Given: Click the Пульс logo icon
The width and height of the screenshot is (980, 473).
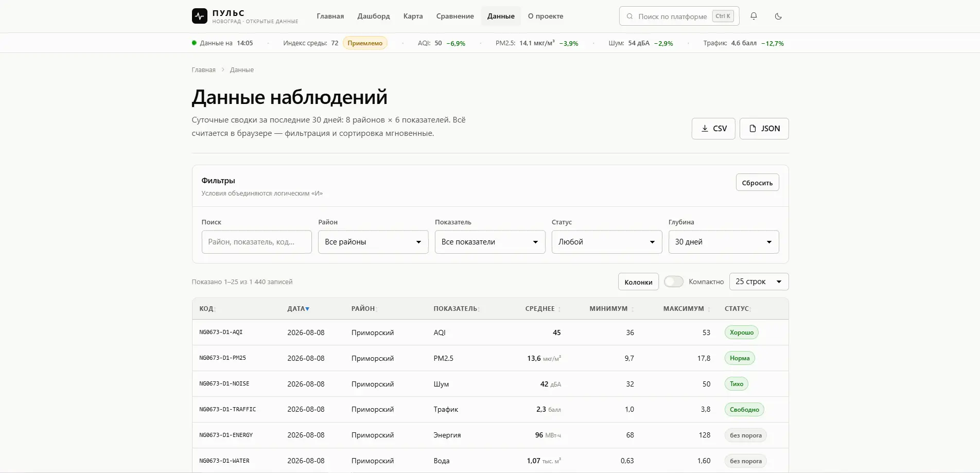Looking at the screenshot, I should [199, 16].
